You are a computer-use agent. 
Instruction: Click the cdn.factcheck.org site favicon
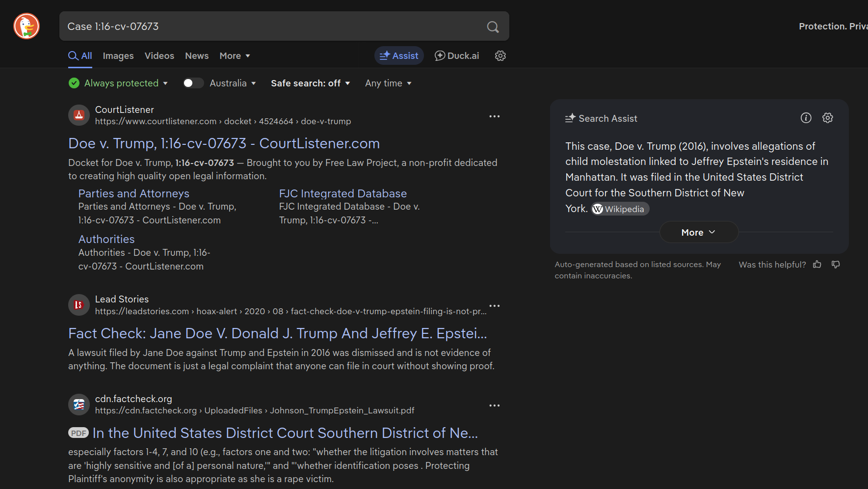79,405
